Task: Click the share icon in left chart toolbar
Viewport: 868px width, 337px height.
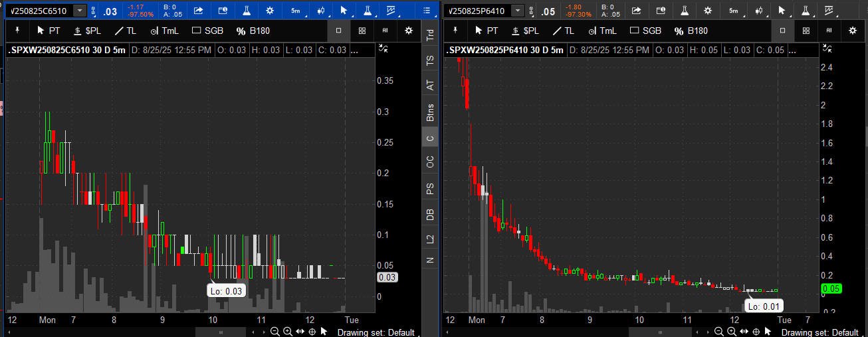Action: pyautogui.click(x=199, y=11)
